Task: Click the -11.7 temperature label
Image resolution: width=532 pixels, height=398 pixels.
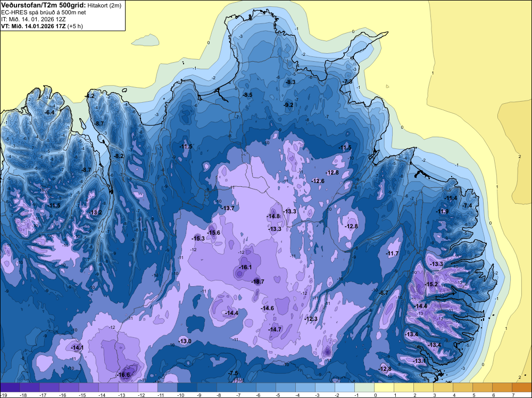Action: tap(392, 253)
